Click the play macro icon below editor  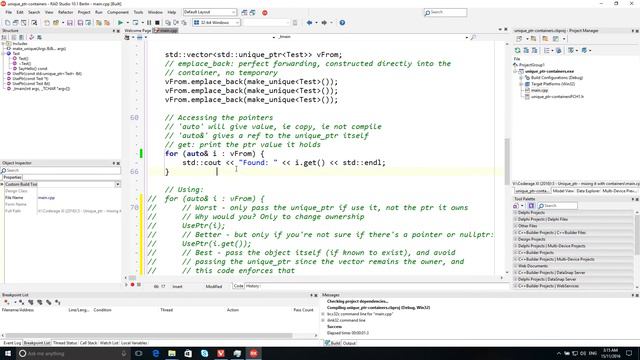127,284
